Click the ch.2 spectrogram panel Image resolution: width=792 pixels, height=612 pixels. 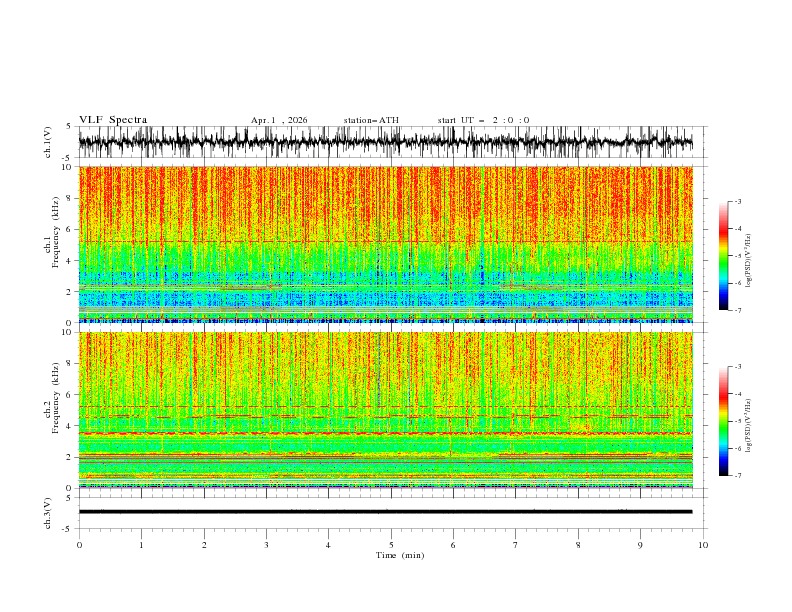(x=385, y=410)
